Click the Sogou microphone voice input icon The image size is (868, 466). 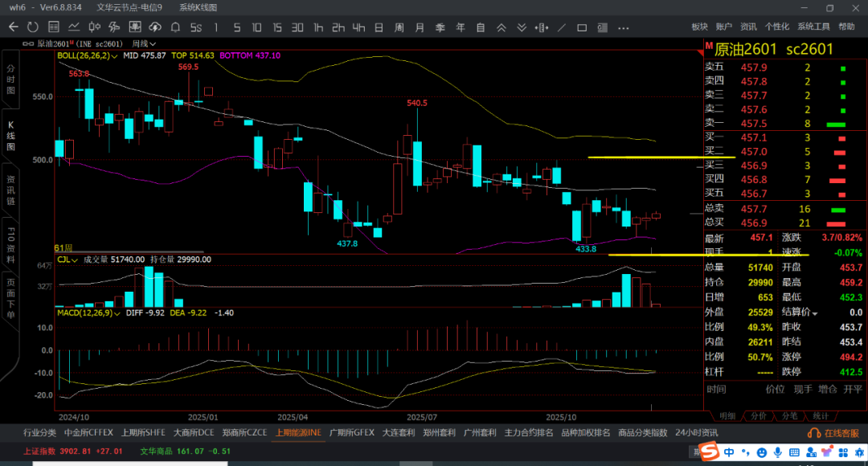pyautogui.click(x=778, y=452)
